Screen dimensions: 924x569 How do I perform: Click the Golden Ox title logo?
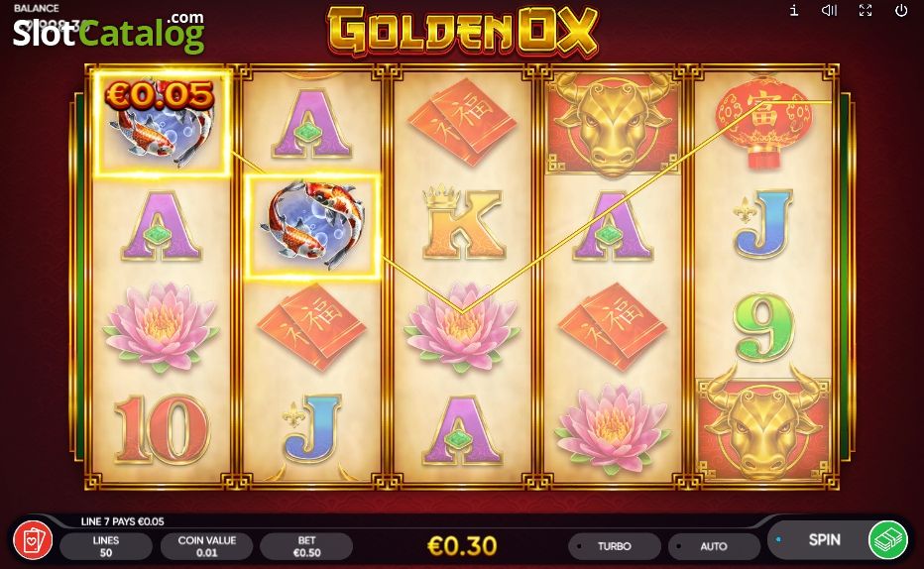click(463, 31)
